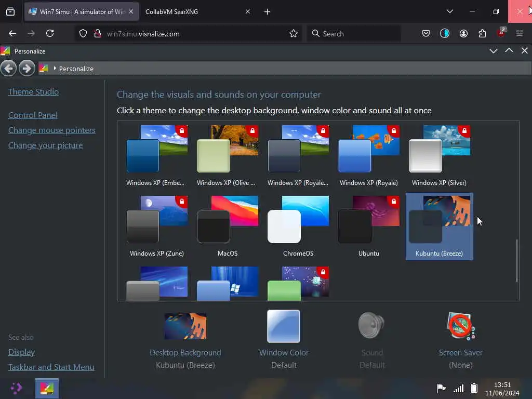Apply the Windows XP (Silver) theme
The width and height of the screenshot is (532, 399).
coord(440,156)
